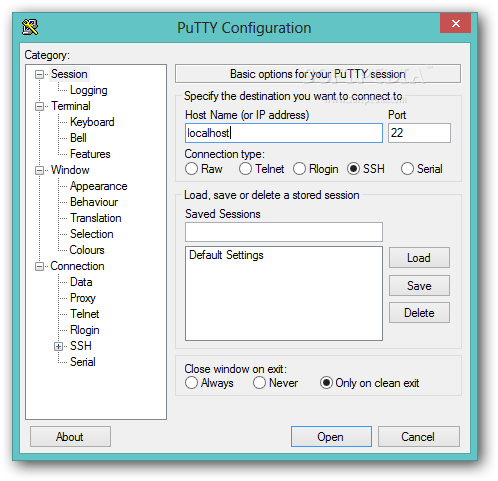Screen dimensions: 498x481
Task: Open the Bell category
Action: [x=78, y=138]
